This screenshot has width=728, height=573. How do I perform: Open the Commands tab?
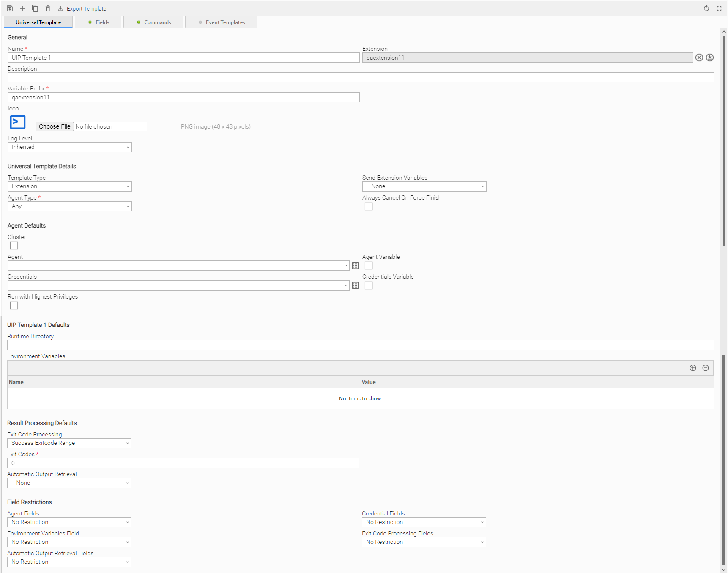[x=154, y=22]
